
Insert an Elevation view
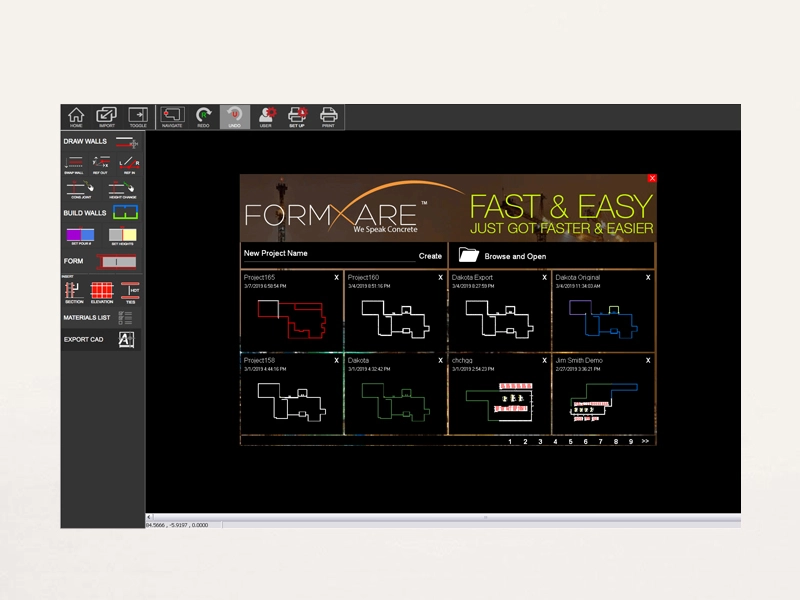click(102, 292)
